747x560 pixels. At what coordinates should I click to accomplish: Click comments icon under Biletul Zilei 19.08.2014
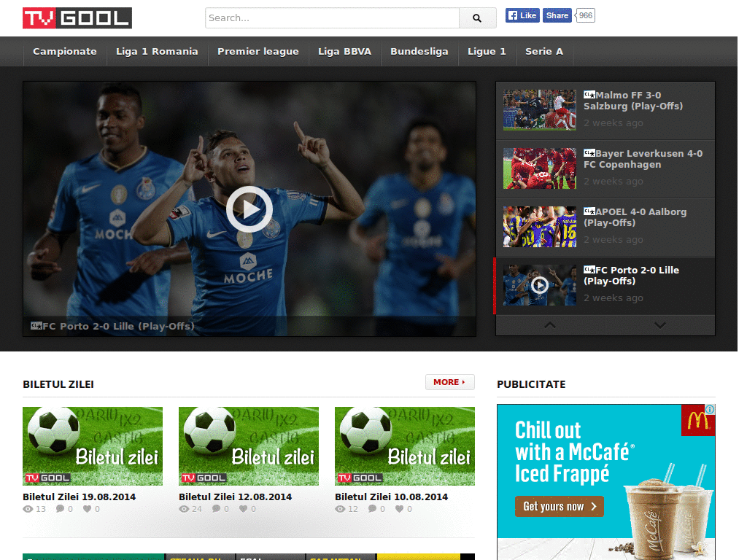(60, 508)
